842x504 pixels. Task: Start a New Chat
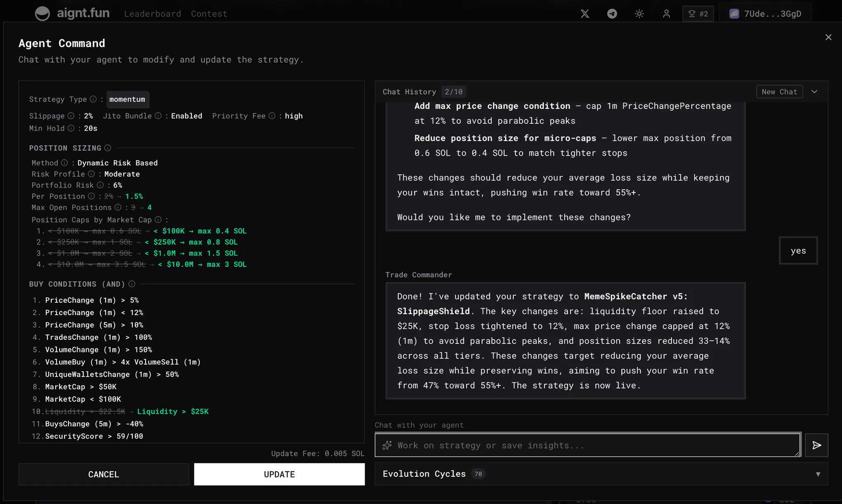click(x=779, y=92)
